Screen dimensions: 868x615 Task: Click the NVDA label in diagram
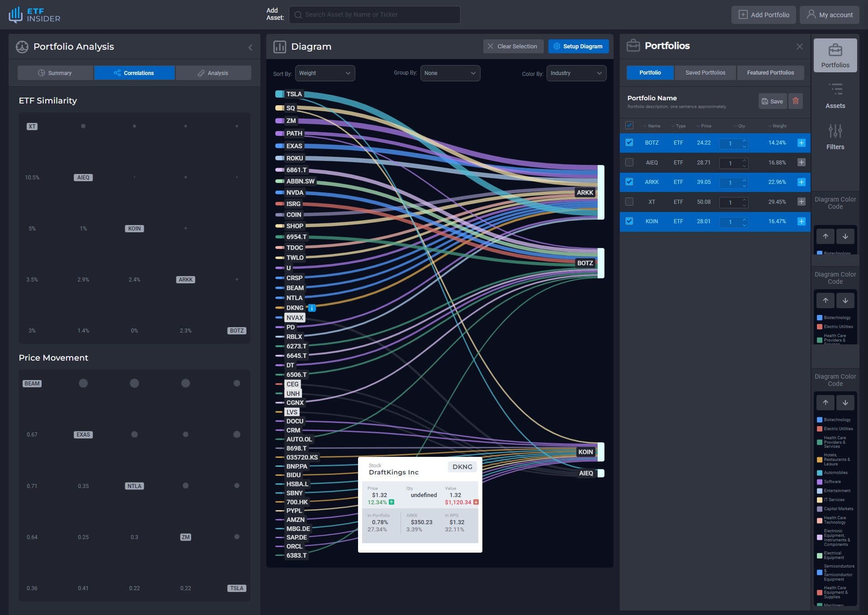[x=295, y=192]
